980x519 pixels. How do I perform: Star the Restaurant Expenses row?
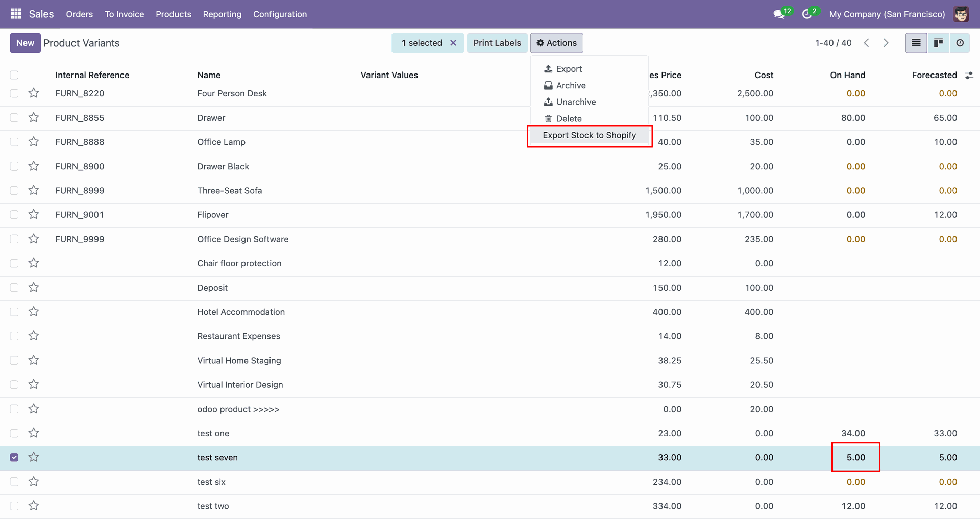(x=34, y=336)
